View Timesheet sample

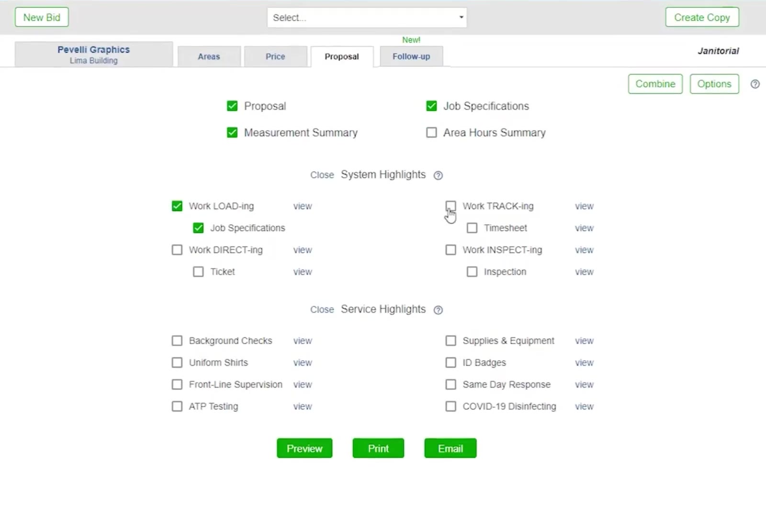coord(584,228)
